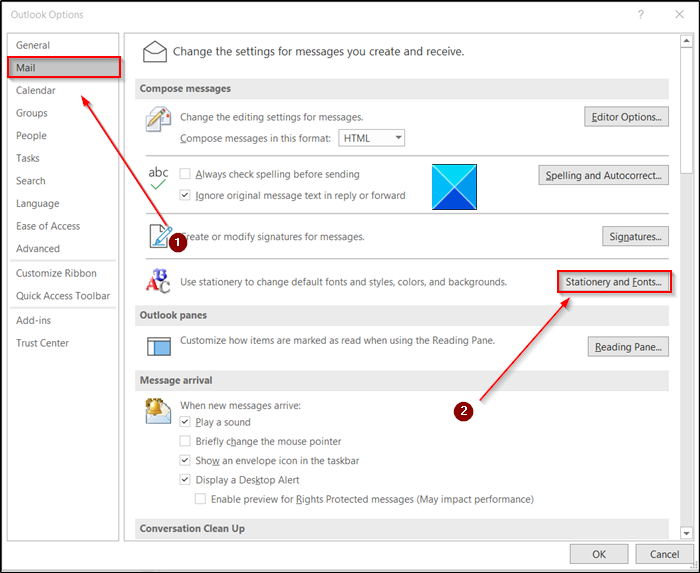Click the signature pen icon
Viewport: 700px width, 573px height.
click(x=160, y=237)
